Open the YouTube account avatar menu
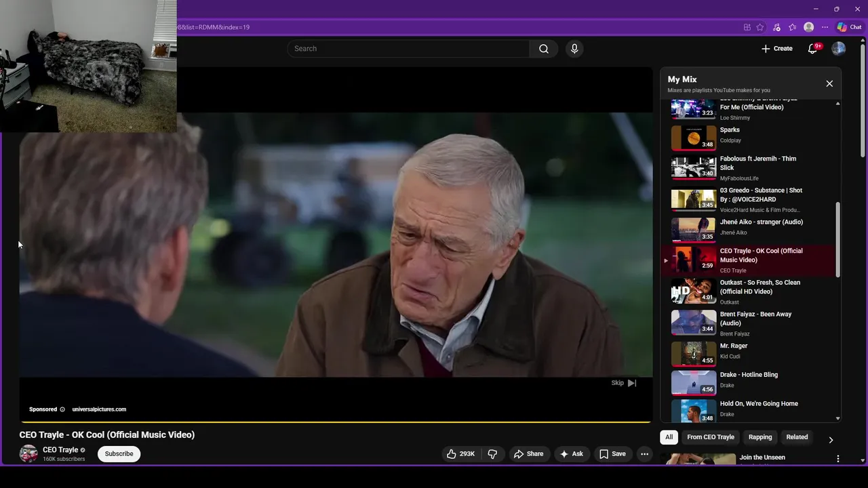868x488 pixels. tap(839, 49)
